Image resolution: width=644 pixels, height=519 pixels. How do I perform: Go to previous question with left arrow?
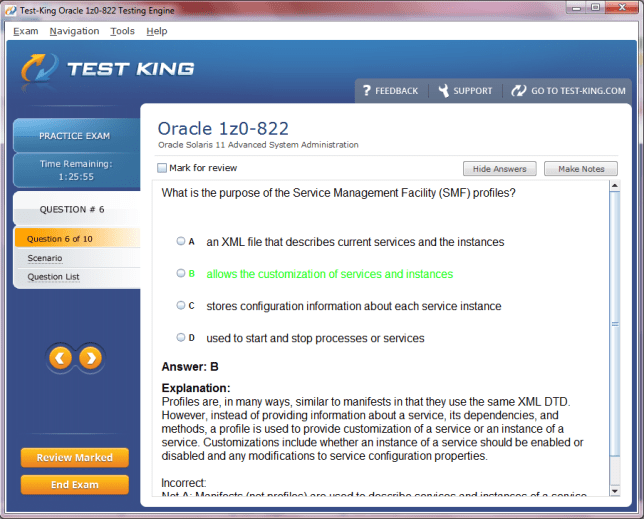coord(61,358)
